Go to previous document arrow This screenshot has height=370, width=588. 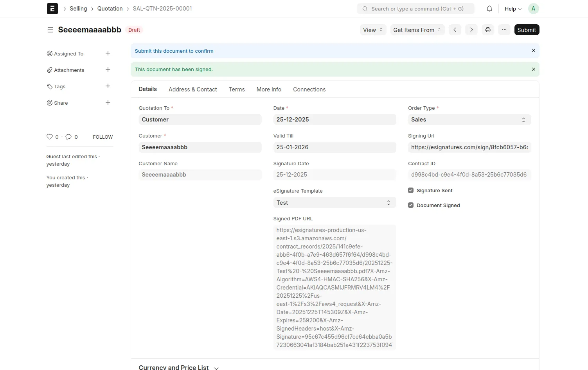(455, 30)
